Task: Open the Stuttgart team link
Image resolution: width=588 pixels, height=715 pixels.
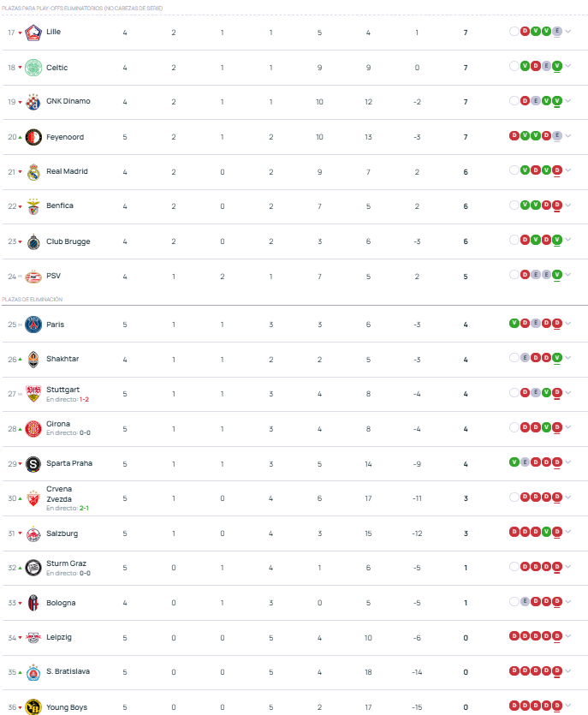Action: 62,390
